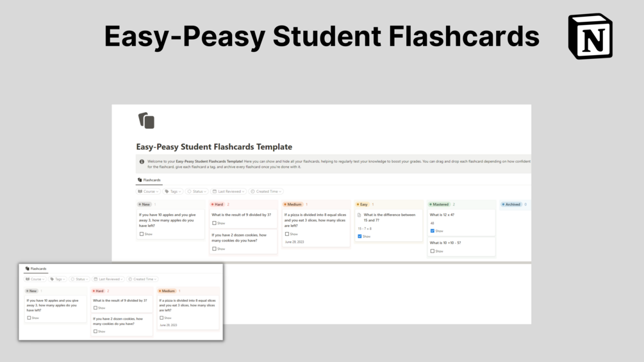Expand the Status filter on the main page
The width and height of the screenshot is (644, 362).
[x=196, y=192]
